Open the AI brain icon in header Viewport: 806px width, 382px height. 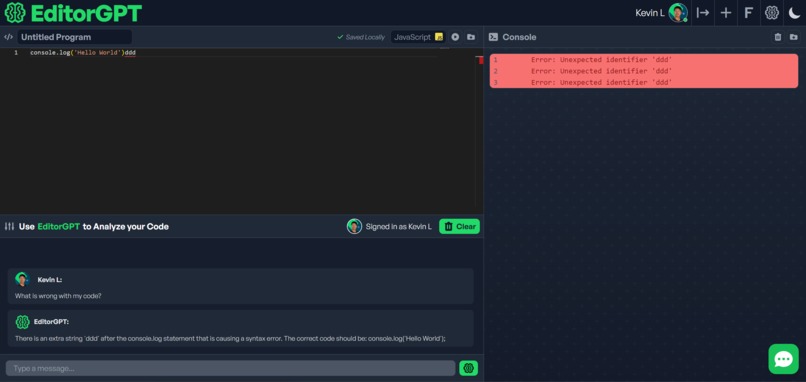pyautogui.click(x=772, y=13)
